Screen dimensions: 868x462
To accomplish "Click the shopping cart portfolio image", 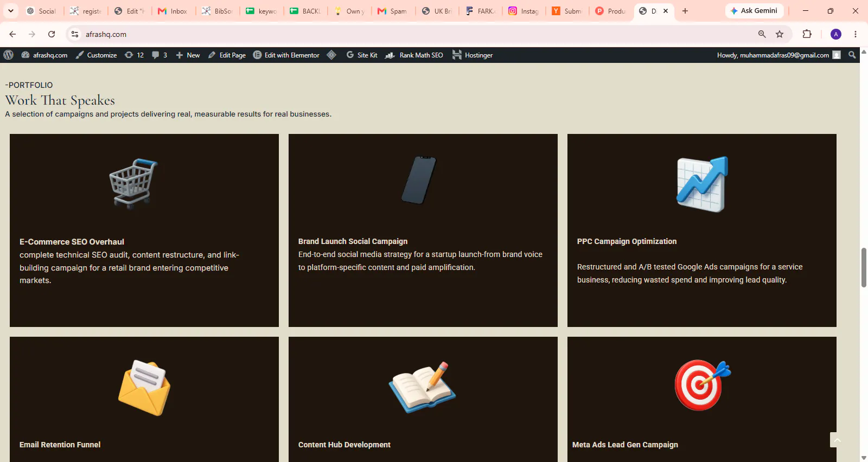I will pyautogui.click(x=133, y=183).
